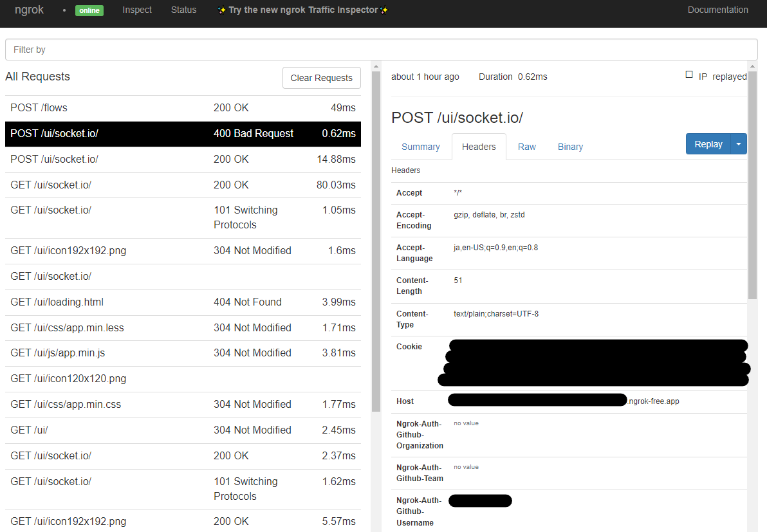Open the Inspect menu item
The height and width of the screenshot is (532, 767).
tap(137, 10)
